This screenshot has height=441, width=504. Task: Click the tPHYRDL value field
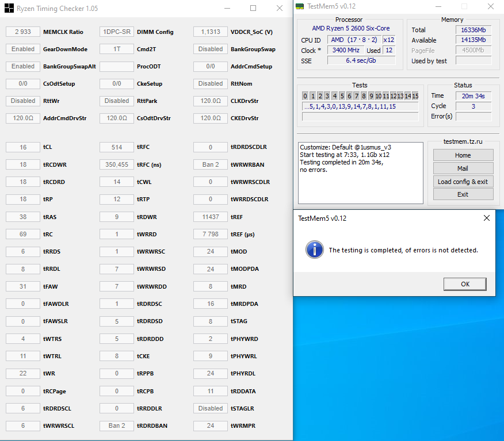point(211,373)
